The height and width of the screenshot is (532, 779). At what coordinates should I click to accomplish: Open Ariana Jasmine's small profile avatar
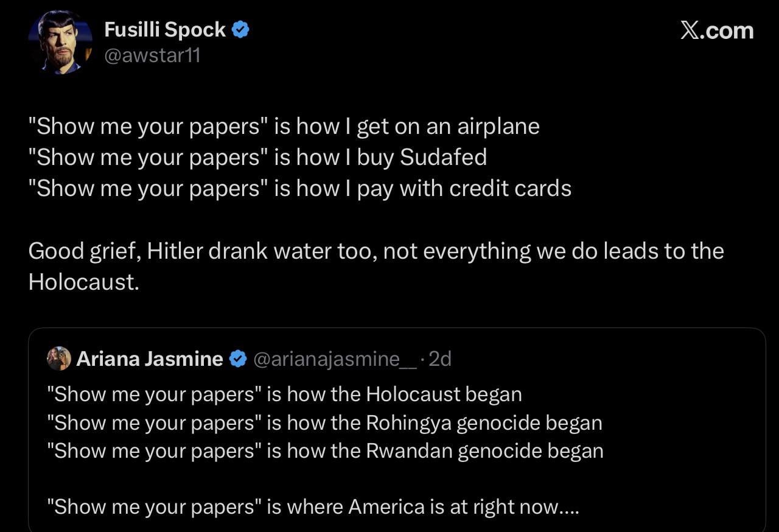(59, 359)
